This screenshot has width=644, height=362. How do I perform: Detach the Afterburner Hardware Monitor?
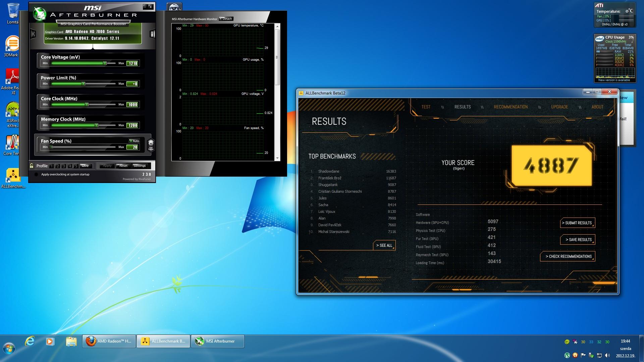click(x=226, y=19)
